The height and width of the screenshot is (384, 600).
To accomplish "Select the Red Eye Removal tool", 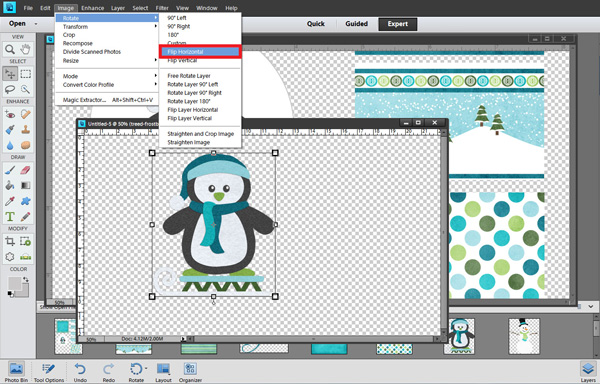I will click(10, 114).
